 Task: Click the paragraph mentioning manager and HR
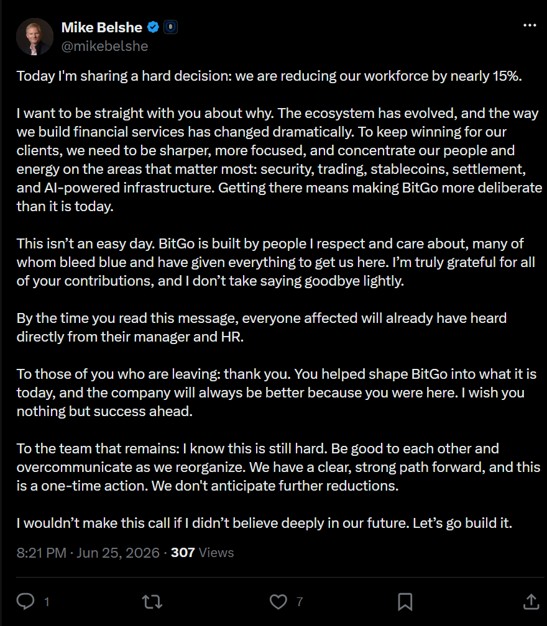[x=262, y=327]
